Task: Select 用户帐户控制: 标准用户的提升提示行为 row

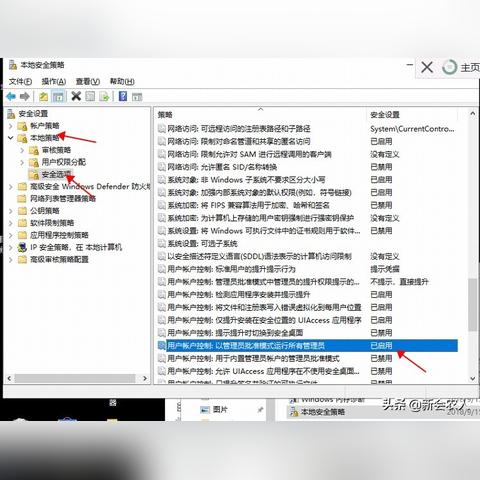Action: point(307,269)
